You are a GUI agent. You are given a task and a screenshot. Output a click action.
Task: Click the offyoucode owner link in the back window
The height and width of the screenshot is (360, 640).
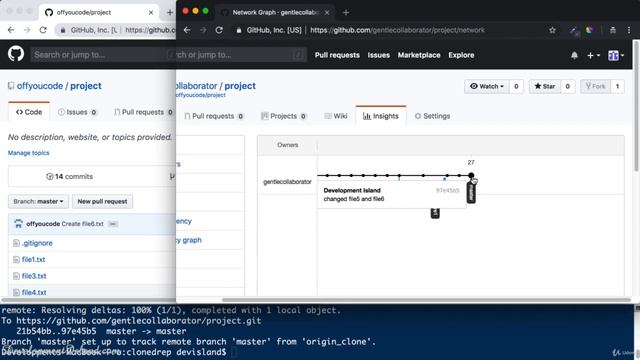(x=40, y=86)
